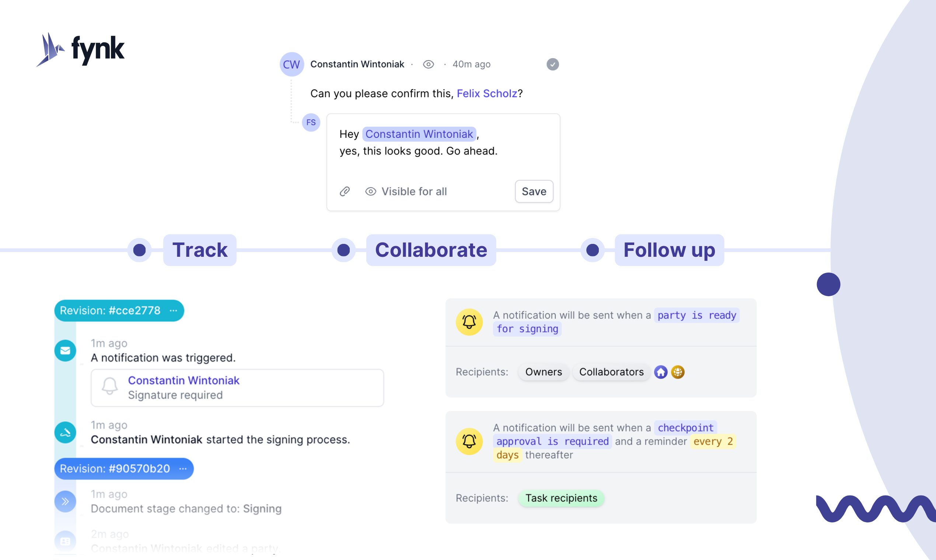Image resolution: width=936 pixels, height=560 pixels.
Task: Click the signing process pen icon
Action: click(x=65, y=433)
